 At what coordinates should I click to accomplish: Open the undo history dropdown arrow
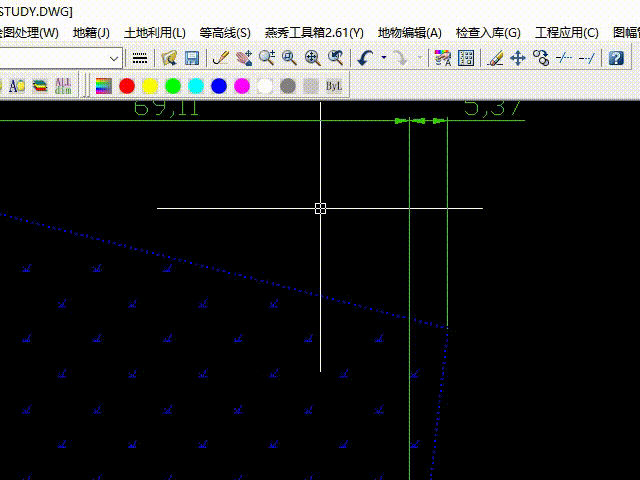[384, 58]
